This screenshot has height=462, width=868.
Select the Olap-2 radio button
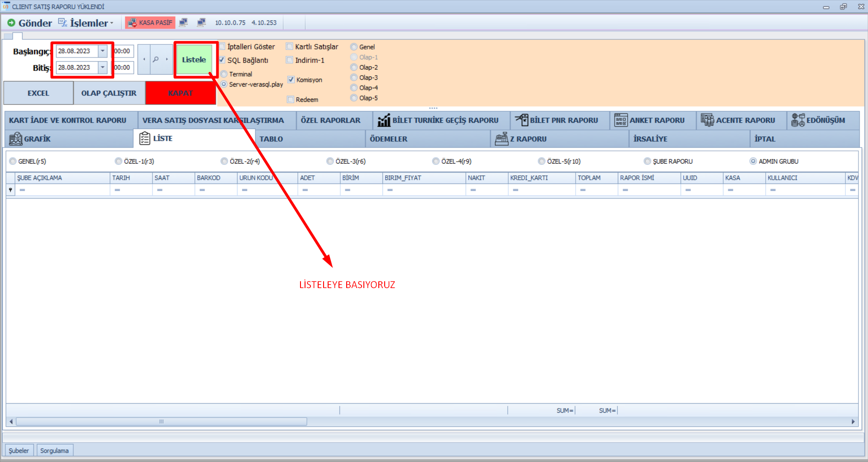point(354,67)
